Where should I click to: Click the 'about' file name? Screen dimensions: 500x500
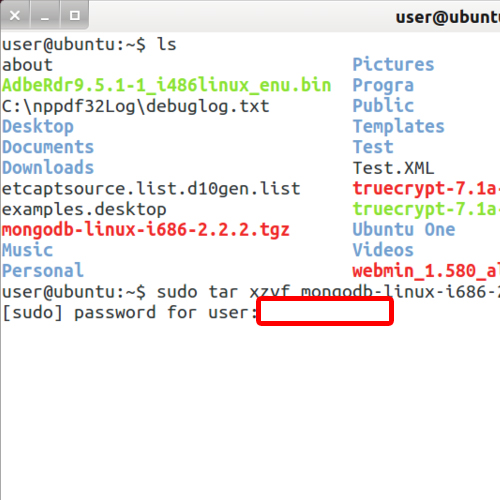[x=27, y=65]
